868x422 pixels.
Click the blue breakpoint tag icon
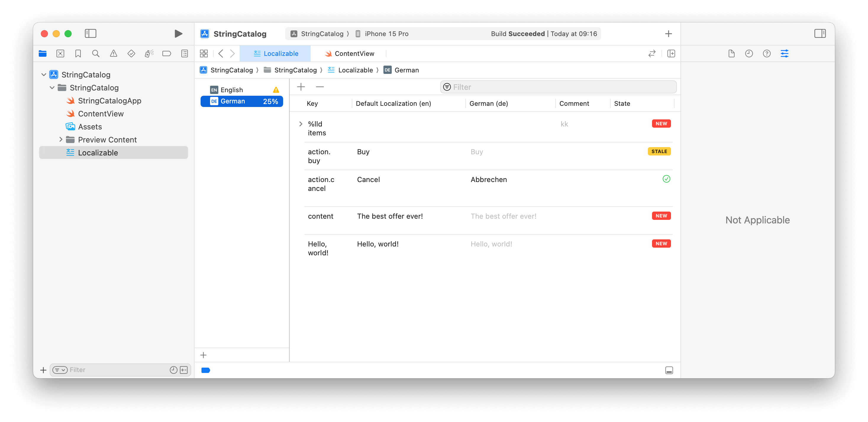[x=206, y=370]
